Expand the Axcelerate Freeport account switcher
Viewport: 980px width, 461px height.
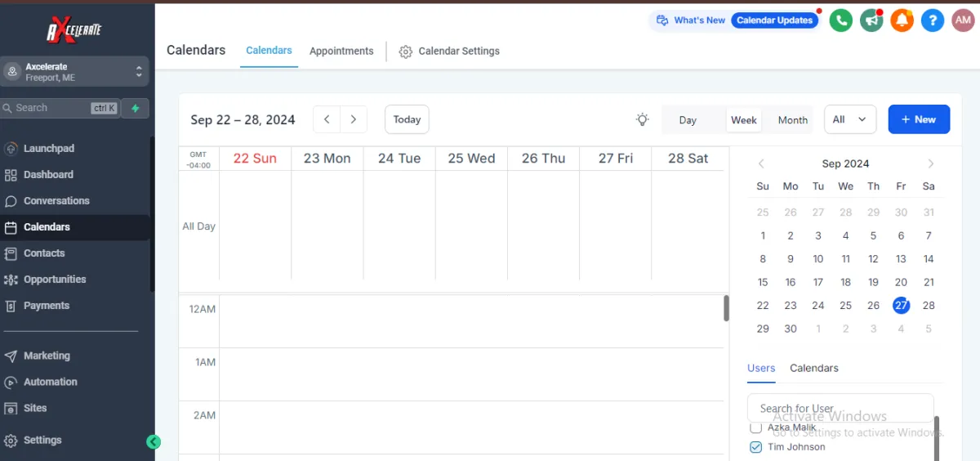(x=74, y=72)
